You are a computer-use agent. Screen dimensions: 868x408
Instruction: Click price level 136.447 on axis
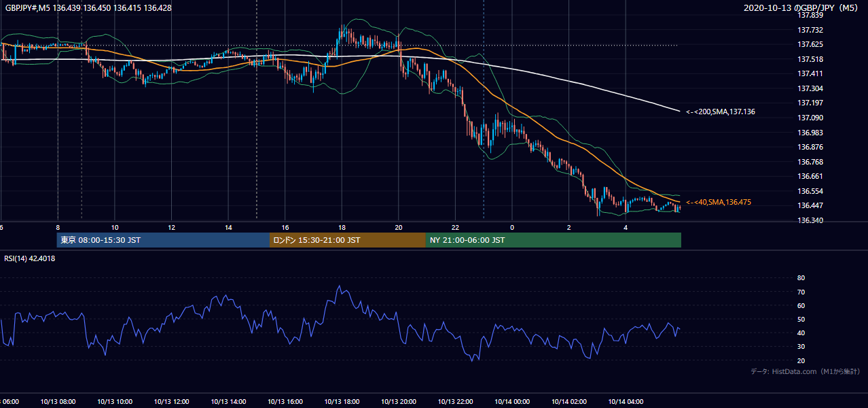pyautogui.click(x=810, y=205)
